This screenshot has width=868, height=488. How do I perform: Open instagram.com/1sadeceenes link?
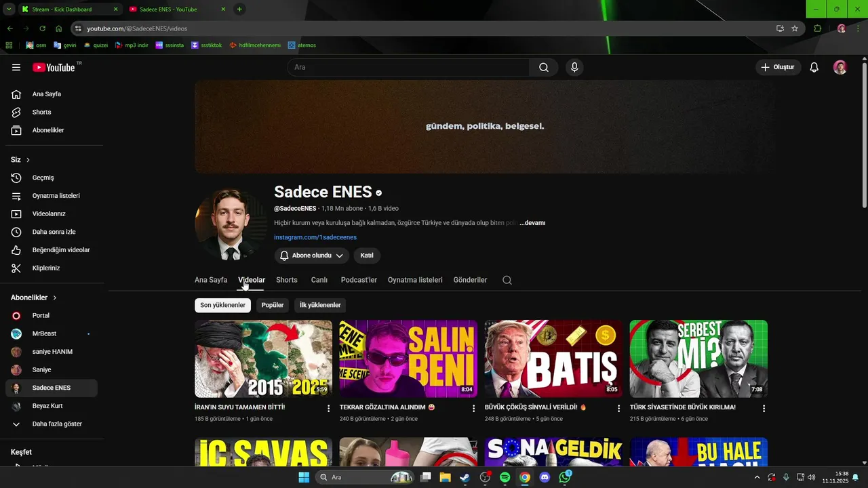[315, 237]
